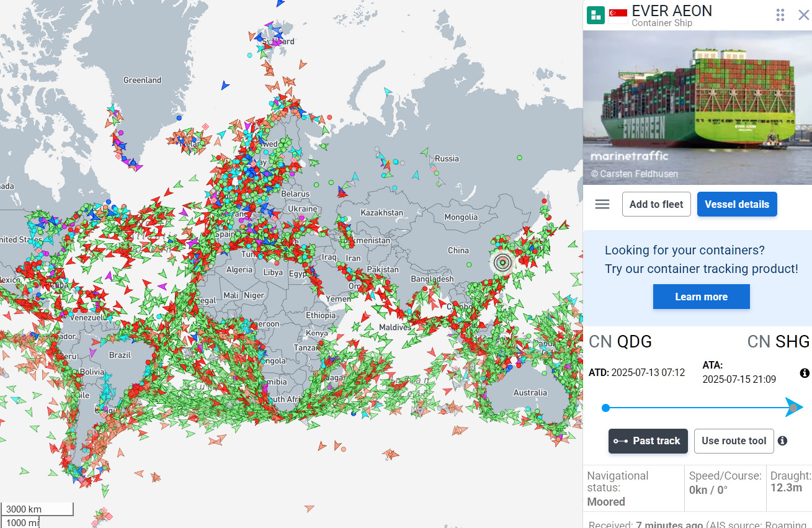
Task: Click the Add to fleet button
Action: point(656,204)
